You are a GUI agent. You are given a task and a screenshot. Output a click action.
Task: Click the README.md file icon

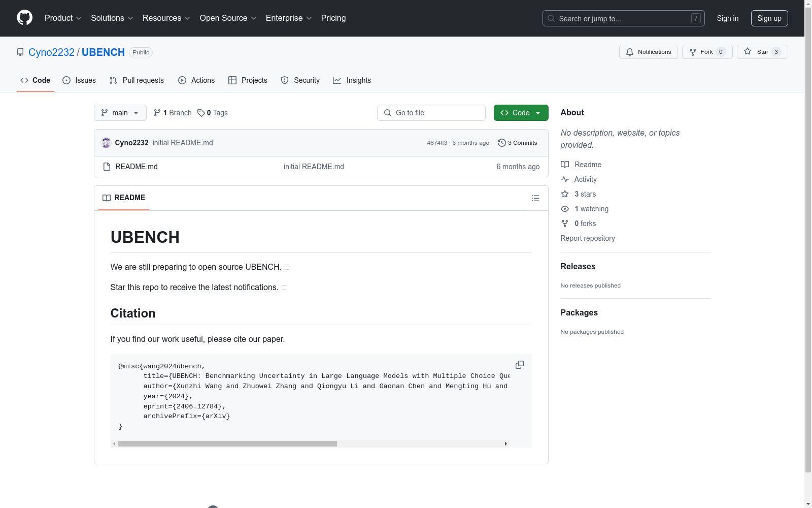(107, 167)
